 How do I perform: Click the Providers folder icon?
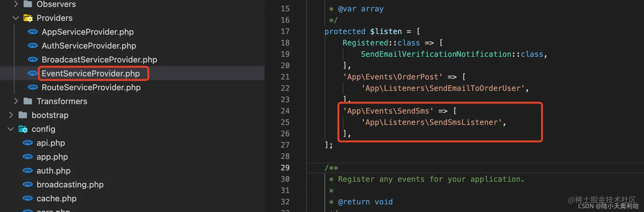point(28,18)
